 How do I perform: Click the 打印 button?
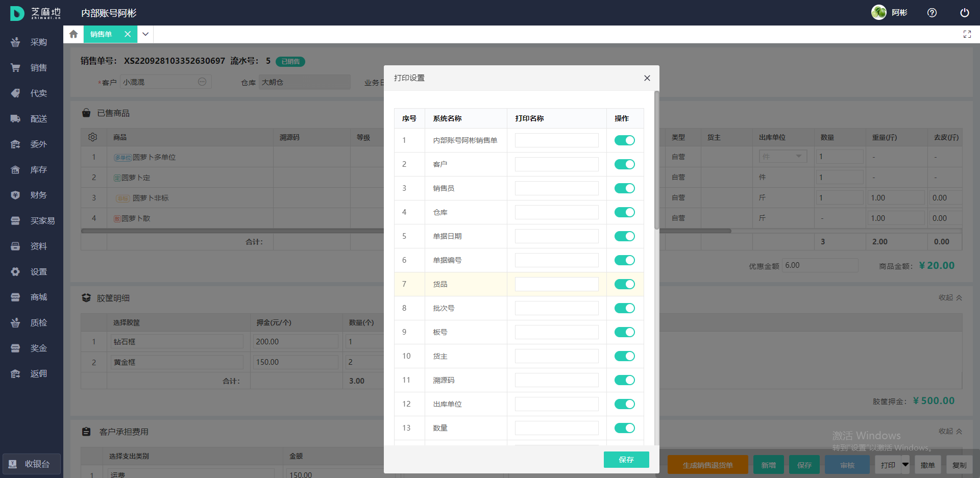[x=888, y=465]
